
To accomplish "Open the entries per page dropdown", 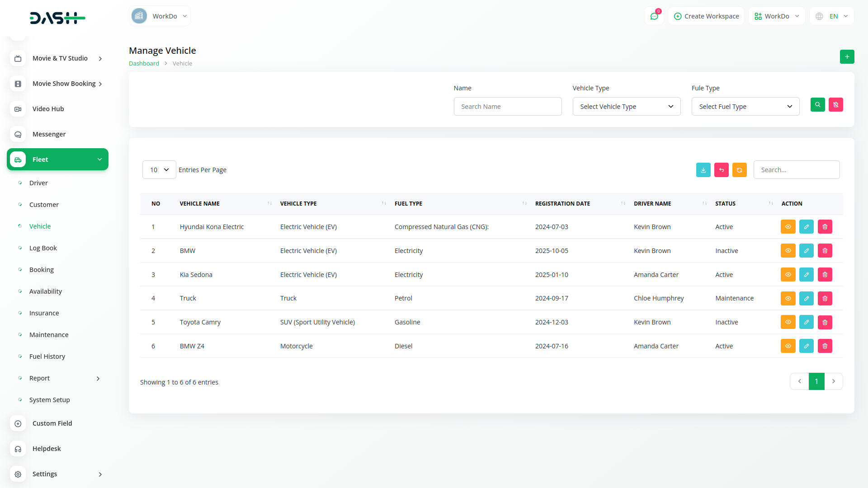I will 159,170.
